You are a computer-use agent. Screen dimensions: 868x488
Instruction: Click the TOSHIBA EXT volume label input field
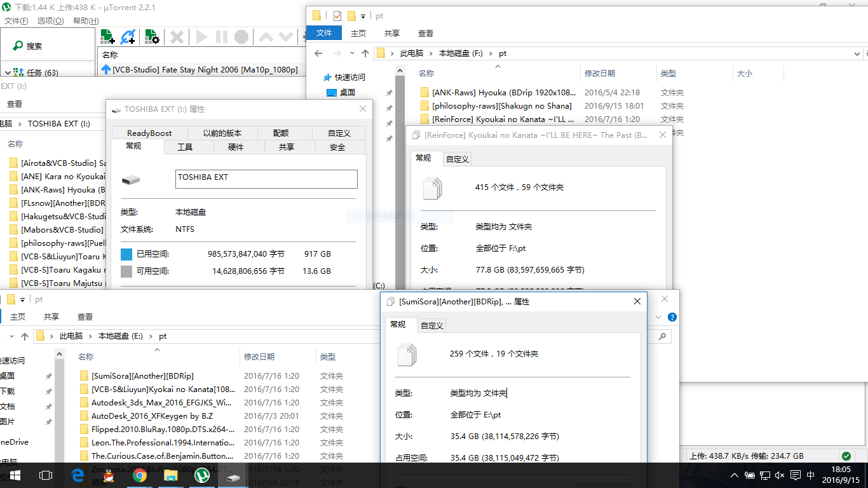coord(266,179)
